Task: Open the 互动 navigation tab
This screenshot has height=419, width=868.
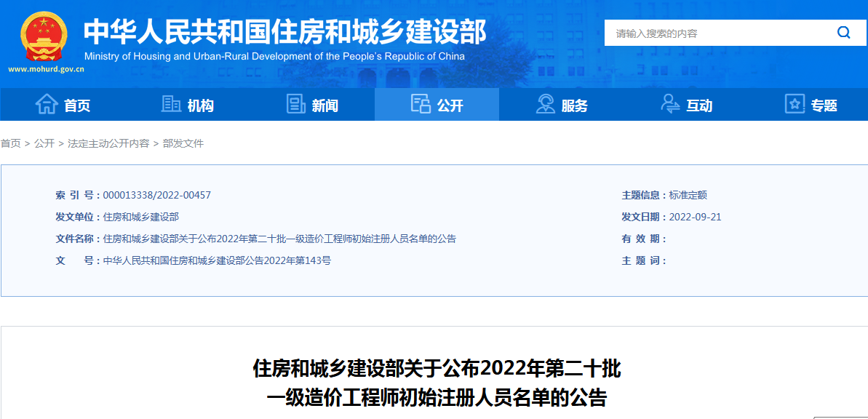Action: coord(686,104)
